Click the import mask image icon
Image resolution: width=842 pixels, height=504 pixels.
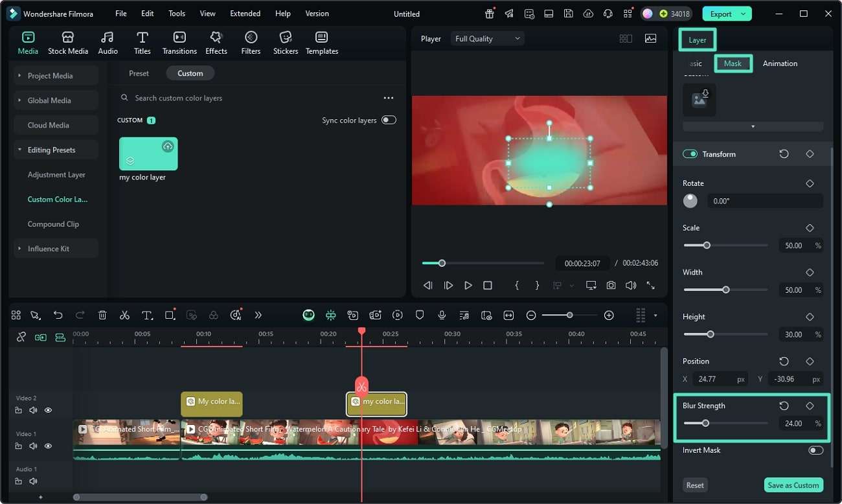click(x=700, y=100)
